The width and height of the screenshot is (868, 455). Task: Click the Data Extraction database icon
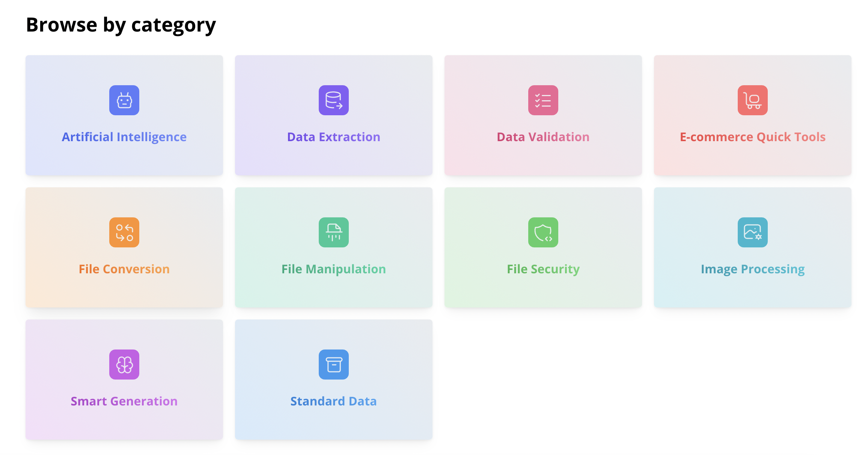coord(334,100)
